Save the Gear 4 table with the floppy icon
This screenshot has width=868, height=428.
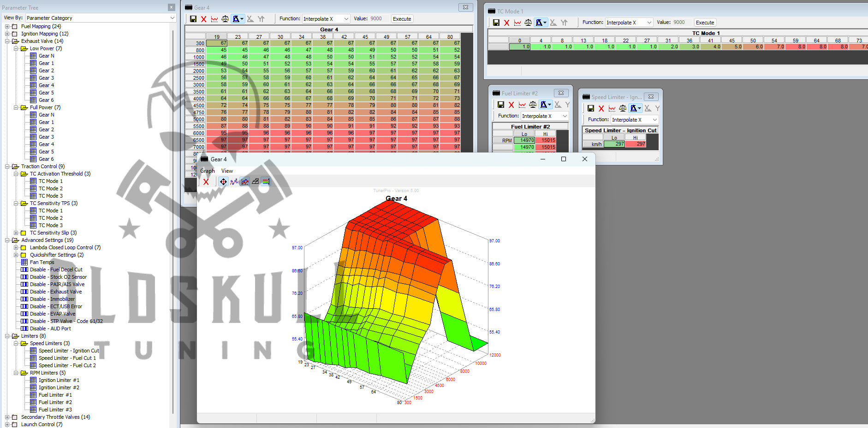coord(193,19)
